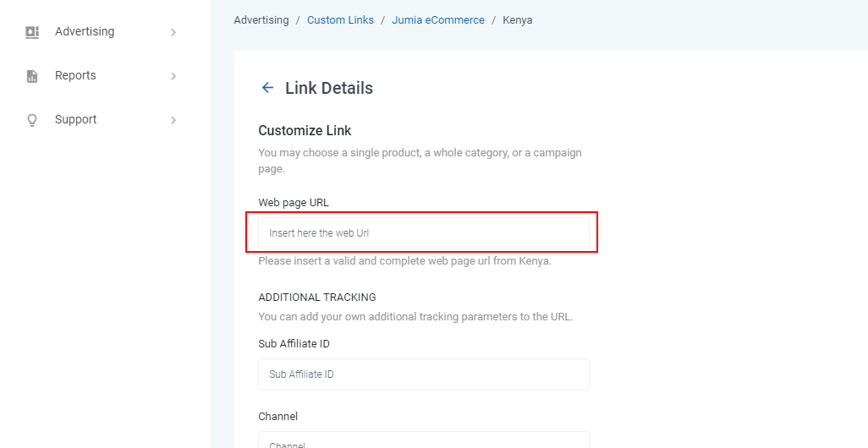Click the Sub Affiliate ID field label

(x=294, y=343)
